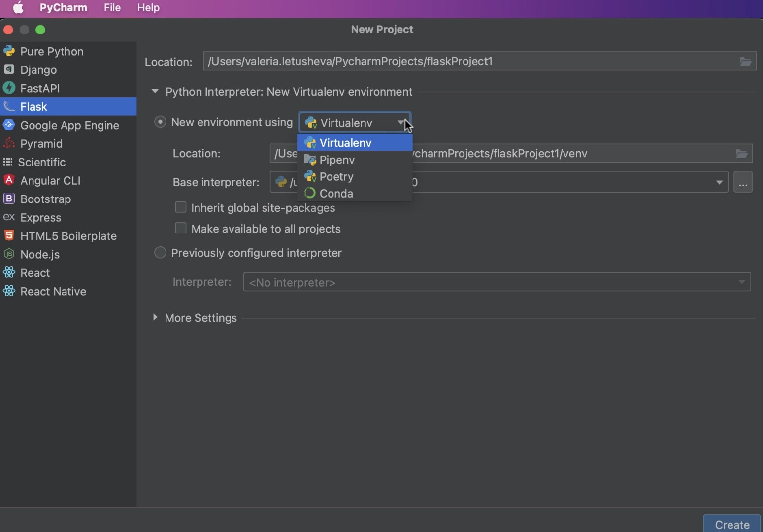Select the Django project type
Screen dimensions: 763x532
click(x=38, y=70)
